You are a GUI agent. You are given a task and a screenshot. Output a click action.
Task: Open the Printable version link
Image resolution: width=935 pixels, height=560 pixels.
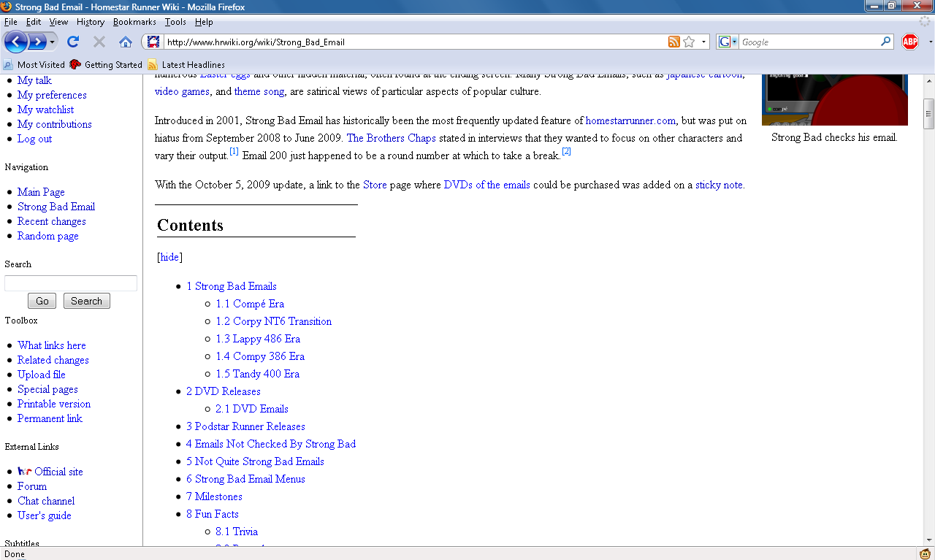click(54, 404)
